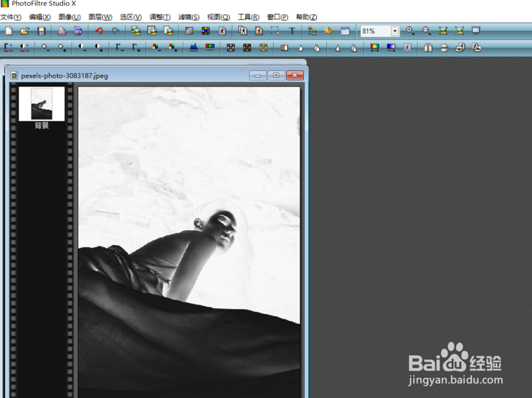The height and width of the screenshot is (398, 532).
Task: Click the brown grid filter icon
Action: tap(247, 48)
